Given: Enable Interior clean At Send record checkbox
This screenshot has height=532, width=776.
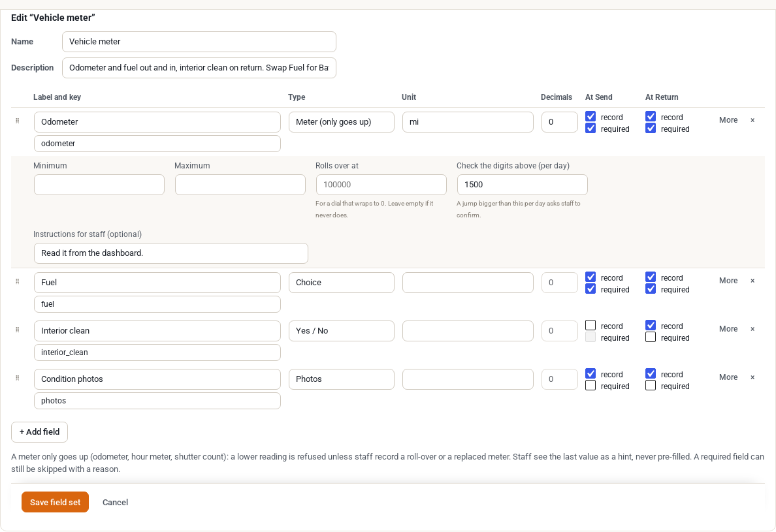Looking at the screenshot, I should coord(590,325).
